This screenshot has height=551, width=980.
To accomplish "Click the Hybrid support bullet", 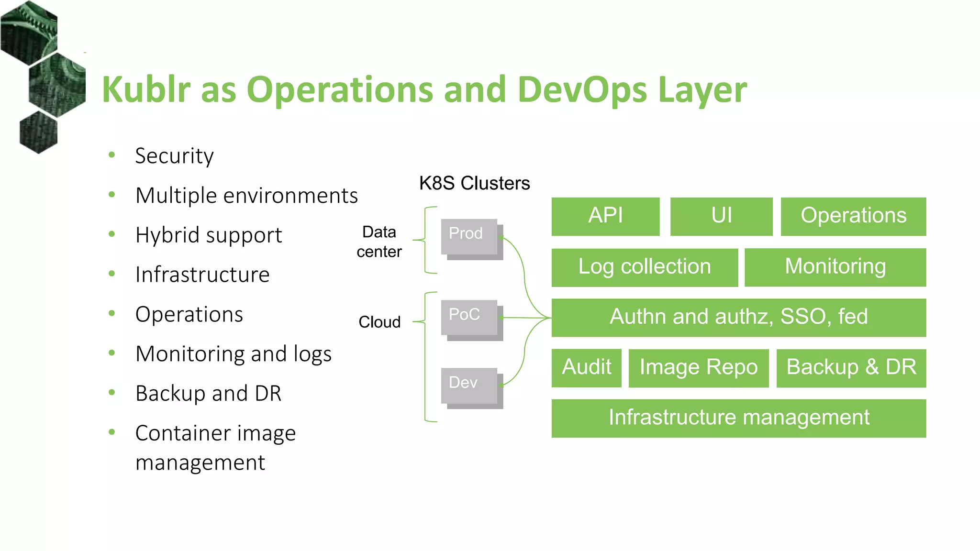I will pyautogui.click(x=209, y=235).
